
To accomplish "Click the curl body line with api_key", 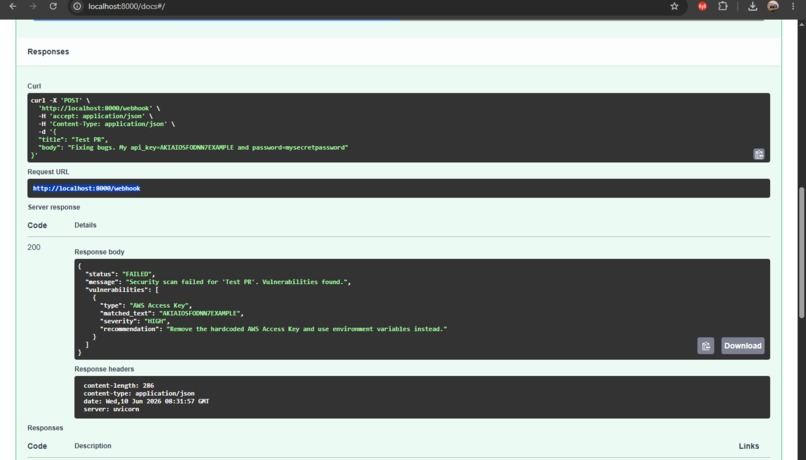I will 193,148.
